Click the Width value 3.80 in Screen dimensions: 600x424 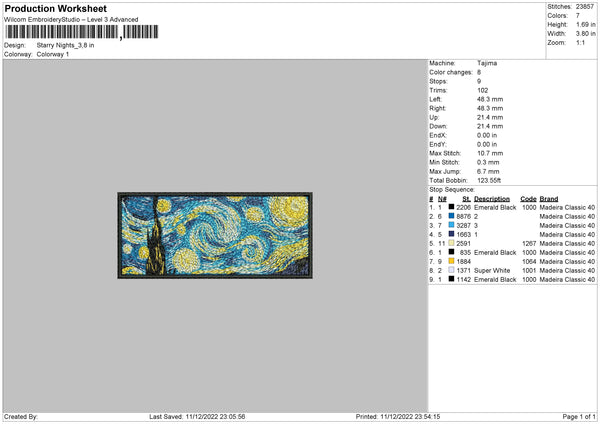(585, 34)
